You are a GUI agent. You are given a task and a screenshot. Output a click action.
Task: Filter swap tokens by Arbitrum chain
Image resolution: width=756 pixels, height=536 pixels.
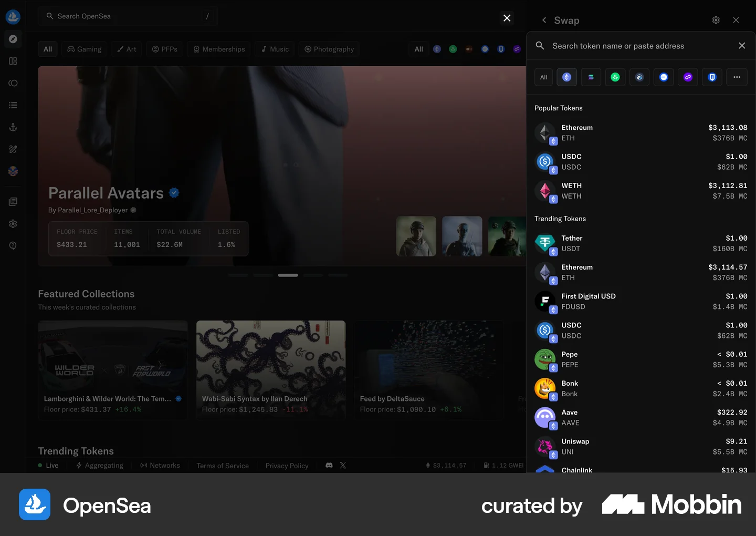tap(639, 77)
